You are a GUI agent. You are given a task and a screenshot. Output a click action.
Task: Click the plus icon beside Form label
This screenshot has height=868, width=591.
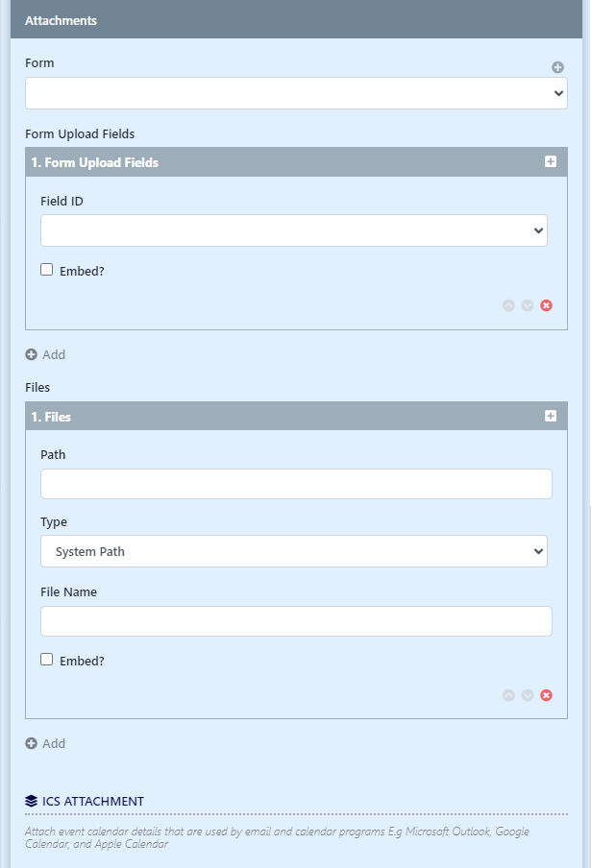click(x=557, y=67)
